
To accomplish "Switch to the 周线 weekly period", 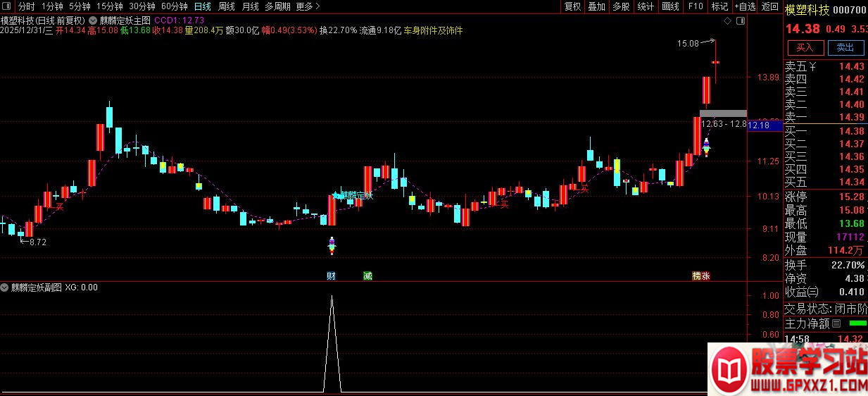I will [226, 6].
